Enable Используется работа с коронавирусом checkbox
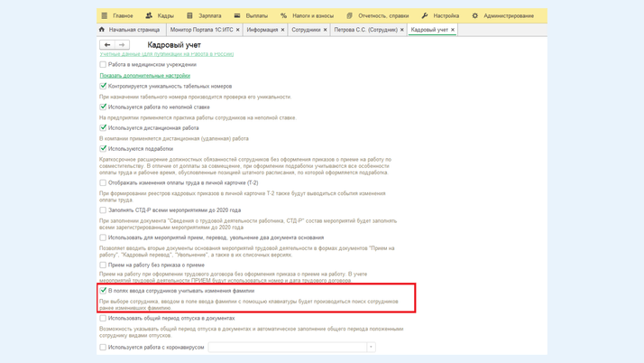This screenshot has height=363, width=644. pos(103,348)
